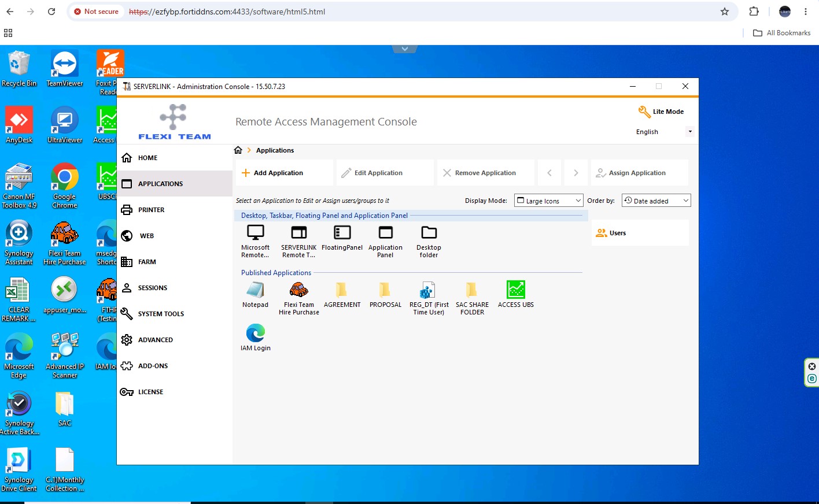Select the AGREEMENT folder application

pyautogui.click(x=342, y=295)
